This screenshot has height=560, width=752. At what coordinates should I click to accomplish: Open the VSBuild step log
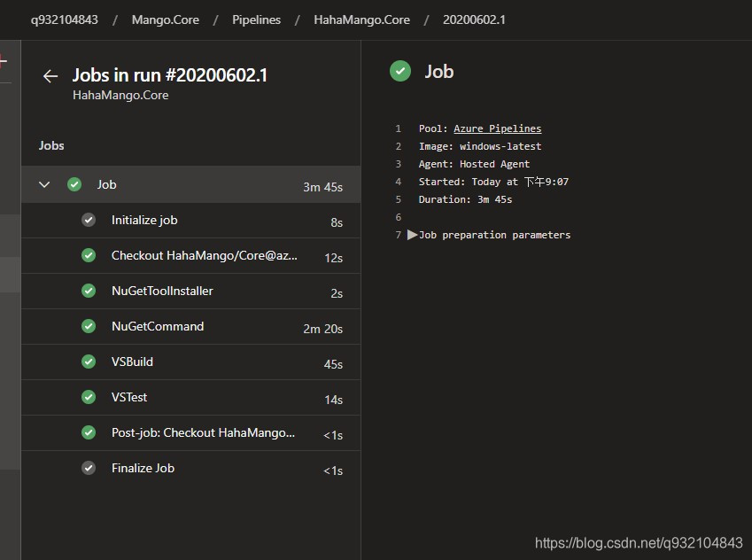pos(190,362)
